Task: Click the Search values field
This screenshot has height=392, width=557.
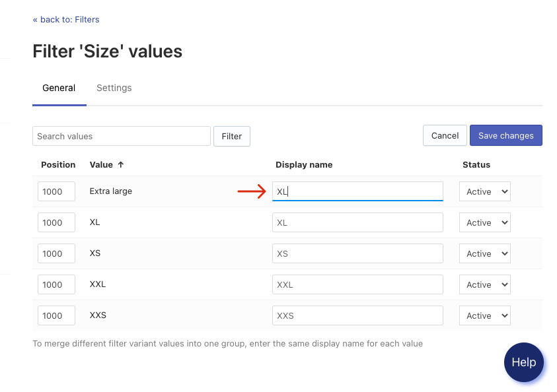Action: click(121, 136)
